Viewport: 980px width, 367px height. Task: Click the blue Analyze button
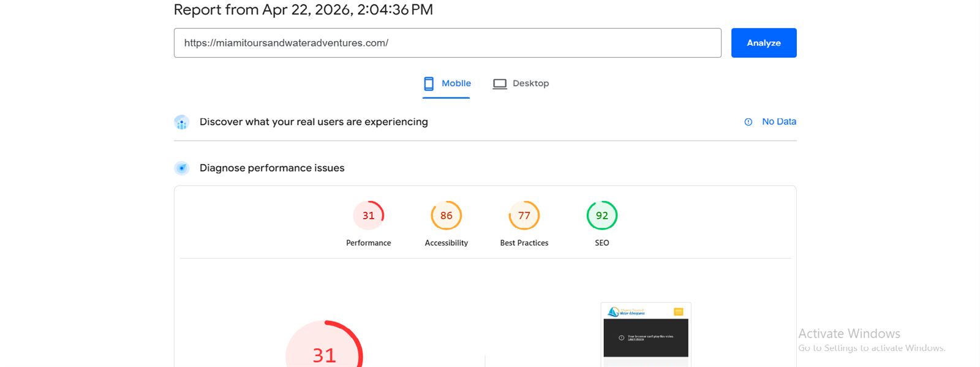763,43
